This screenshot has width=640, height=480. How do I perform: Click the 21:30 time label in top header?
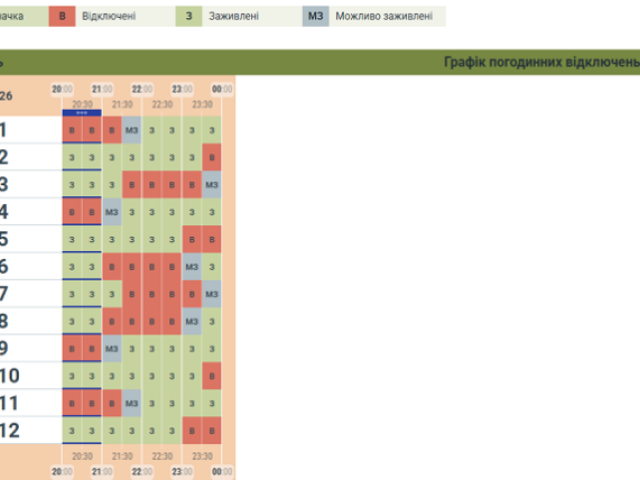122,104
